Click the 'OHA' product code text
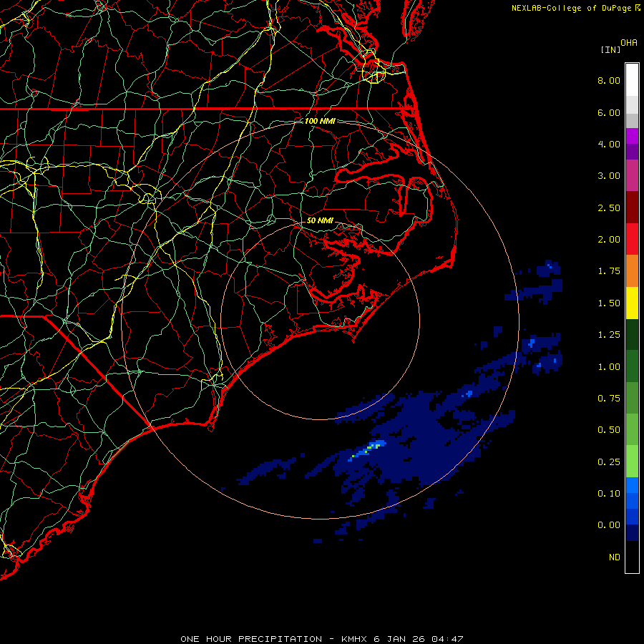The height and width of the screenshot is (644, 644). click(x=629, y=43)
